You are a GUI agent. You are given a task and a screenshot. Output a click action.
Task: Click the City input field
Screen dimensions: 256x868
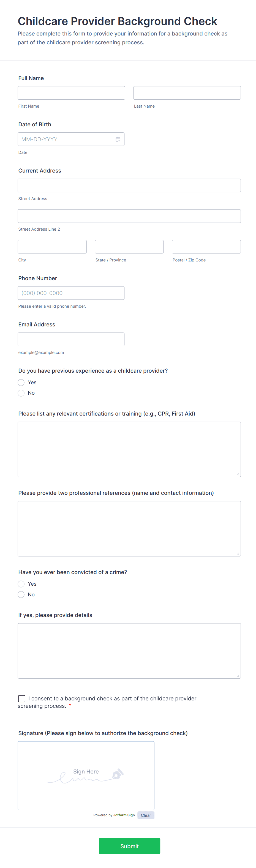pos(52,246)
